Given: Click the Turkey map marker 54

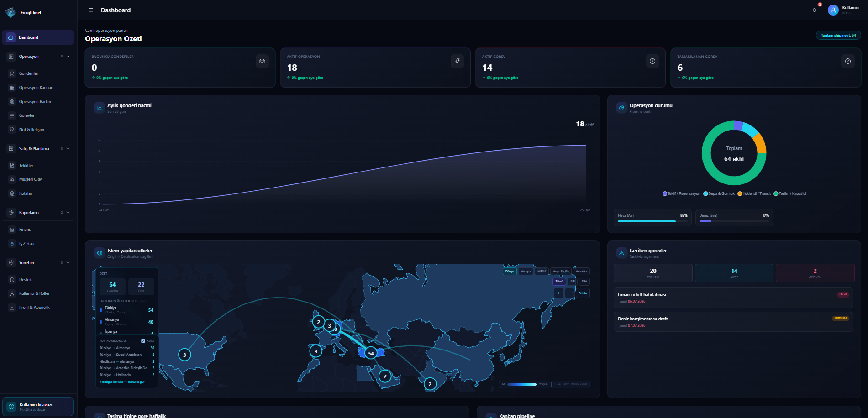Looking at the screenshot, I should tap(371, 353).
